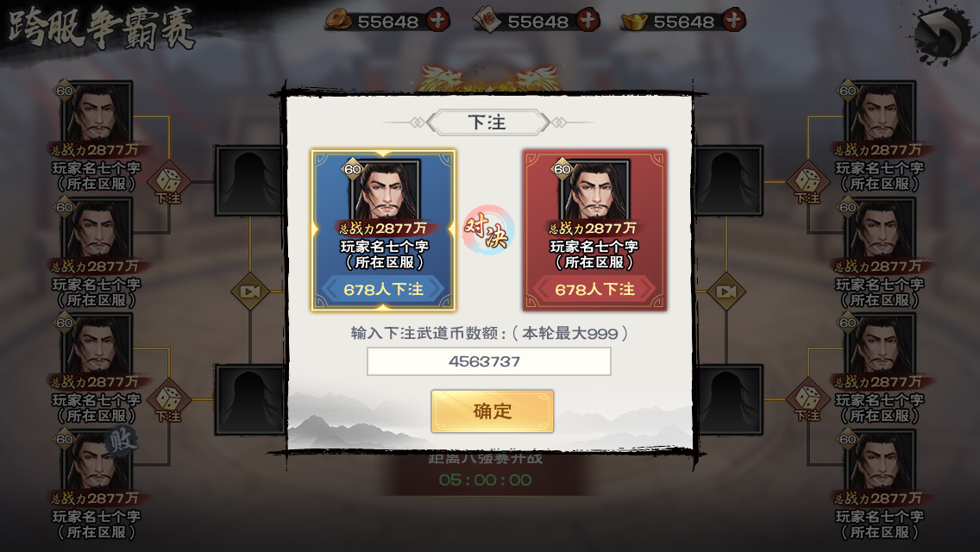Image resolution: width=980 pixels, height=552 pixels.
Task: Select the top-left bracket player portrait
Action: [97, 113]
